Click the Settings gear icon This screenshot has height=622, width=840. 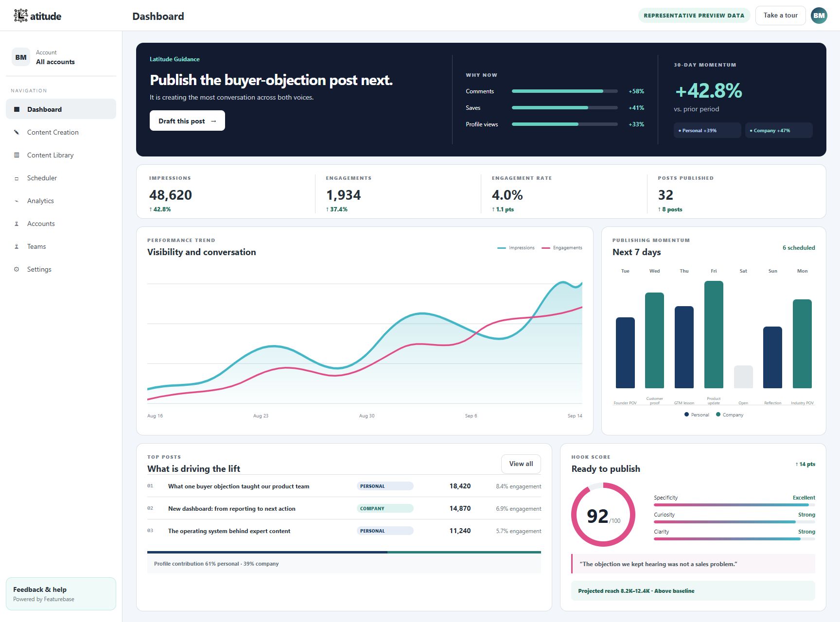tap(17, 269)
